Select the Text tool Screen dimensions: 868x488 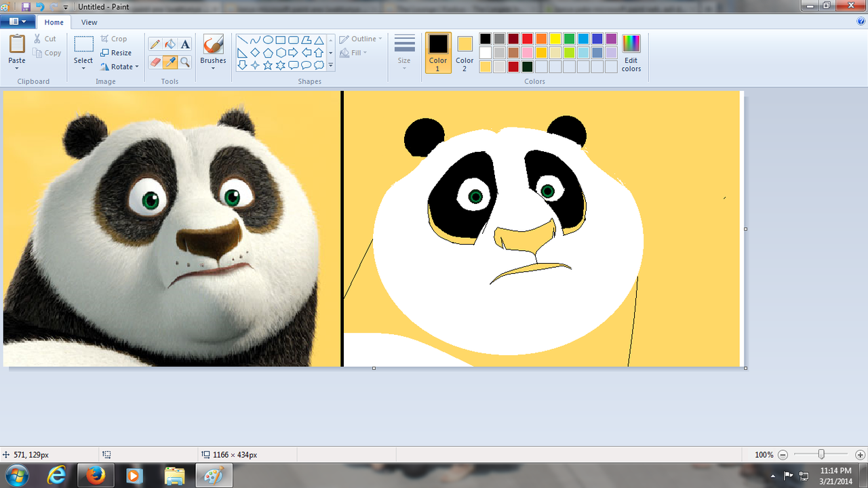(x=185, y=44)
